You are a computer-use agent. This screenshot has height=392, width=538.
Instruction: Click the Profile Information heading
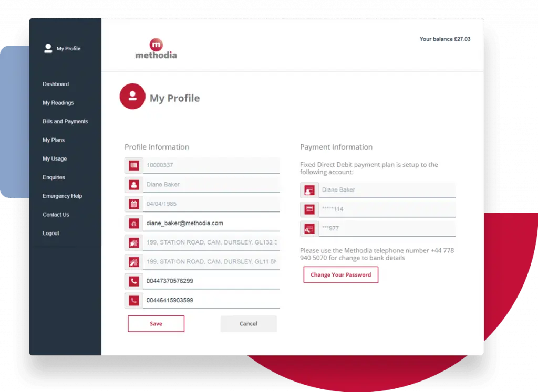point(157,147)
